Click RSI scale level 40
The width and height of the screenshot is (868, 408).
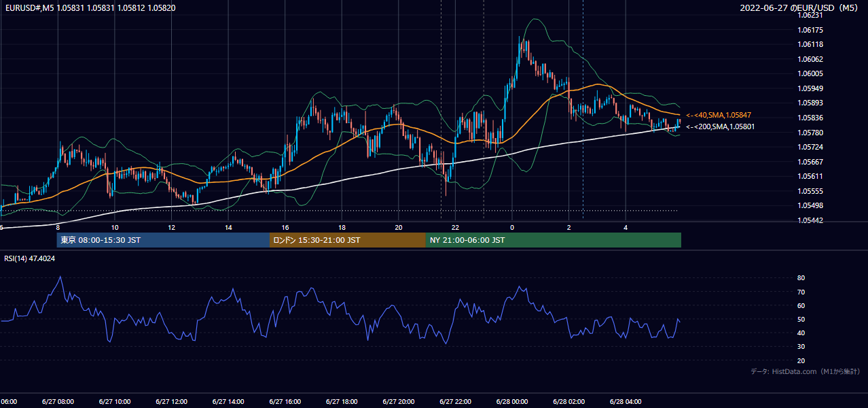(x=801, y=333)
